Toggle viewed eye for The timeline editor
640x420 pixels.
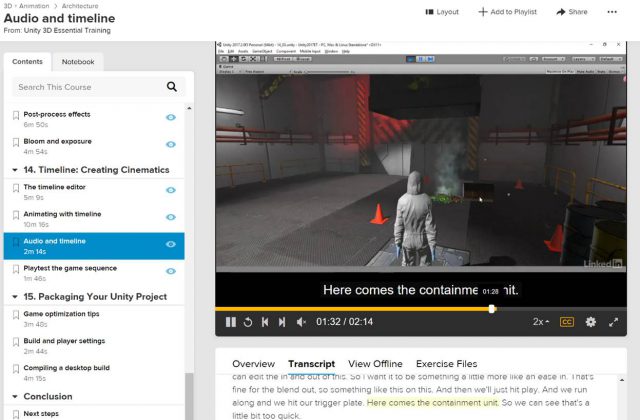pos(171,190)
